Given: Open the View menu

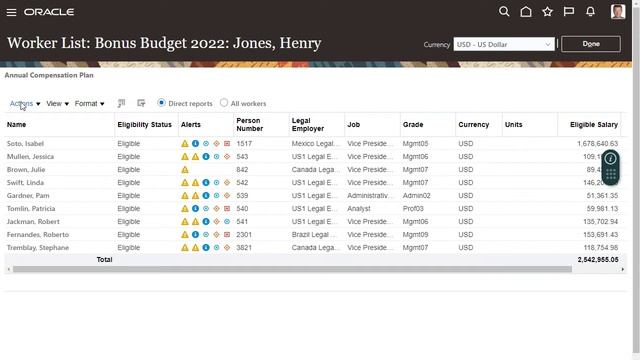Looking at the screenshot, I should coord(58,104).
